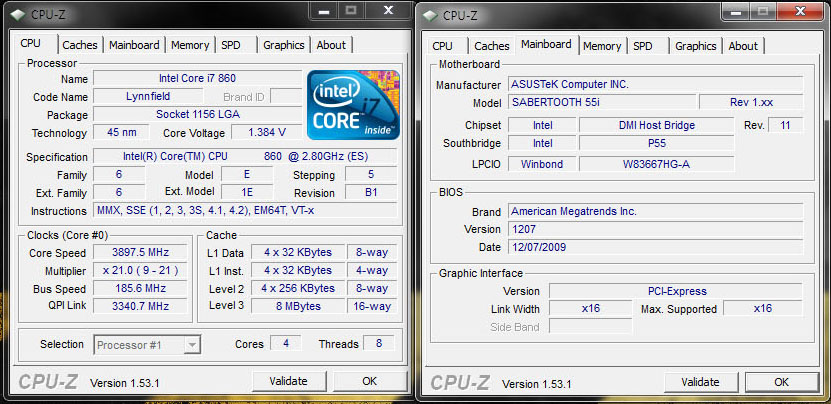Click Model field SABERTOOTH 55i
Viewport: 831px width, 404px height.
pyautogui.click(x=602, y=102)
